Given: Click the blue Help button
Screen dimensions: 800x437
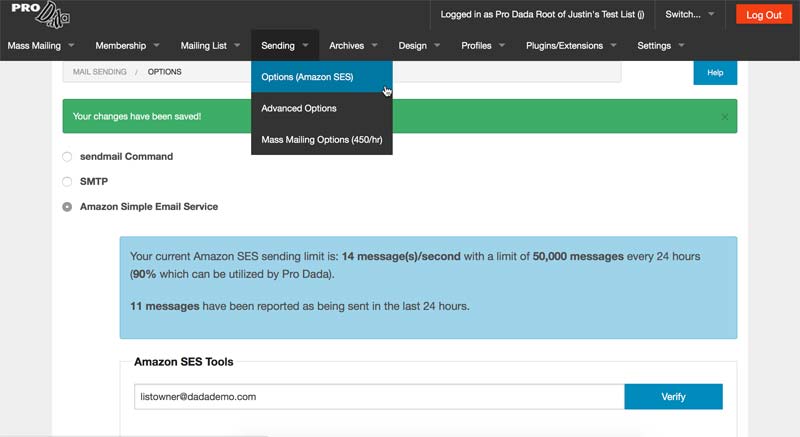Looking at the screenshot, I should [715, 73].
